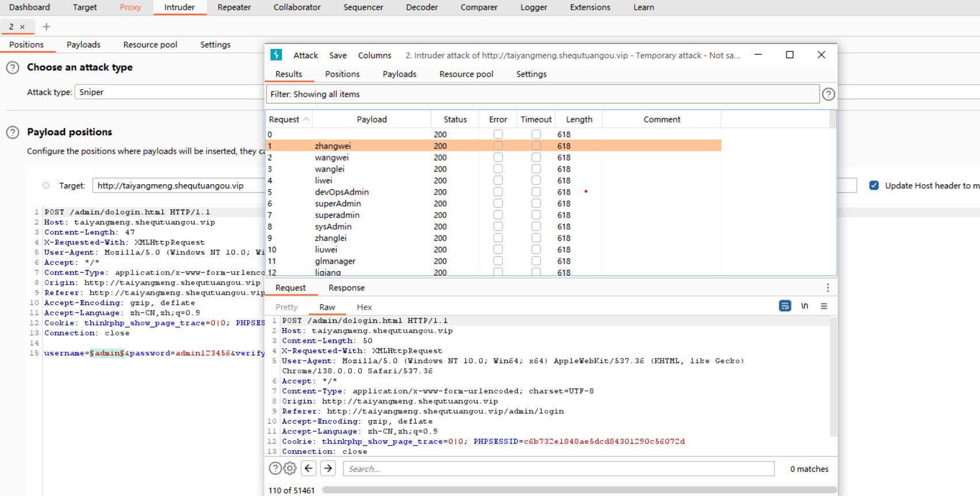Toggle Timeout checkbox for request 0

click(536, 134)
